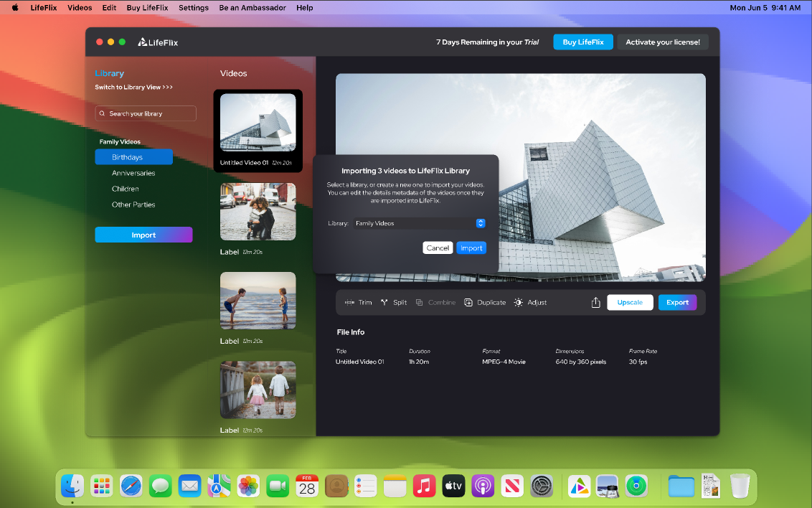Click the Library heading in sidebar
812x508 pixels.
pos(109,73)
